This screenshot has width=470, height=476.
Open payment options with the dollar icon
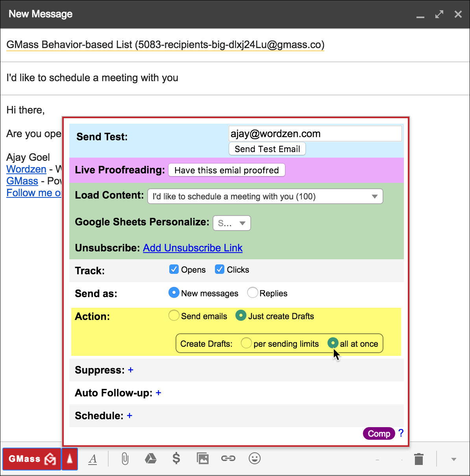point(176,459)
